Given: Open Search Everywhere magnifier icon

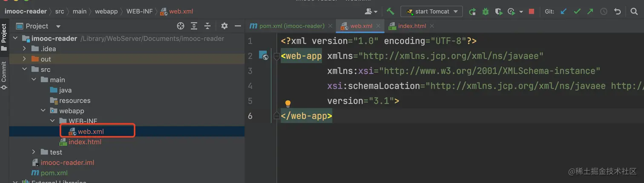Looking at the screenshot, I should (x=634, y=12).
